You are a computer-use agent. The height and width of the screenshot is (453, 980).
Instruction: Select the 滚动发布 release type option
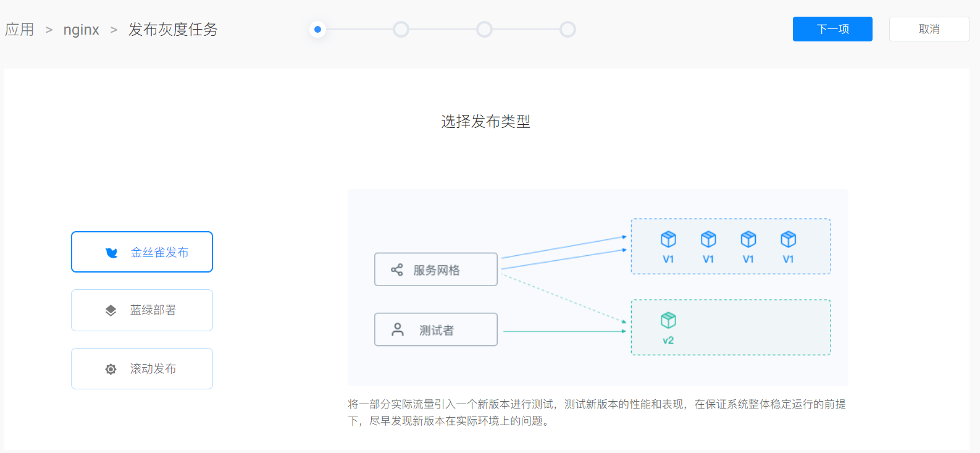tap(142, 369)
